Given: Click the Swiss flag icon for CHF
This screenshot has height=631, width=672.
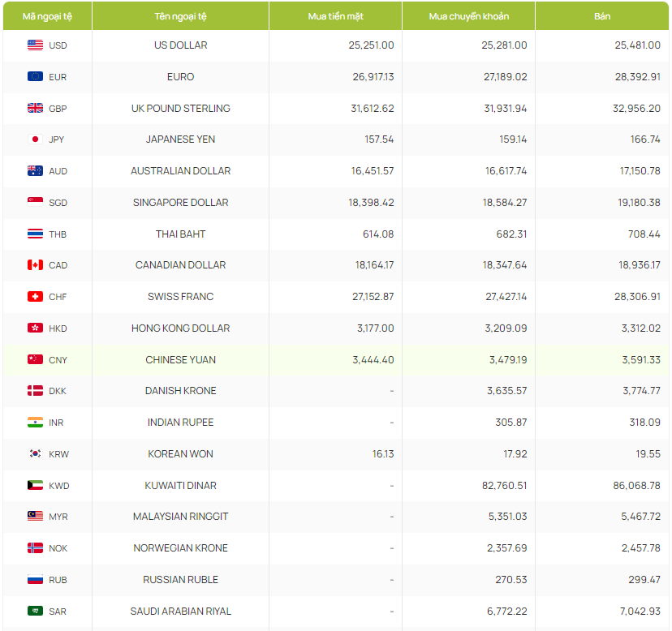Looking at the screenshot, I should point(35,297).
